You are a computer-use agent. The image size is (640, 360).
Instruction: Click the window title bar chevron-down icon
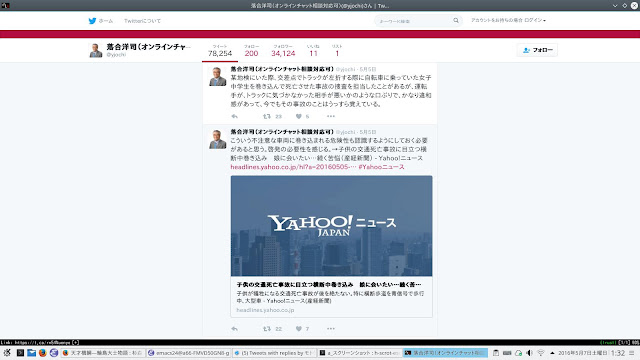tap(615, 6)
